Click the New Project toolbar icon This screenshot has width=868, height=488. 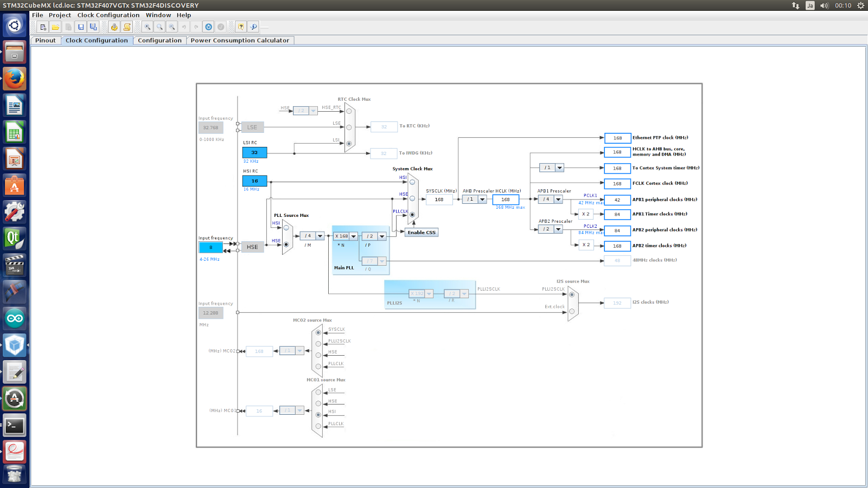click(43, 27)
